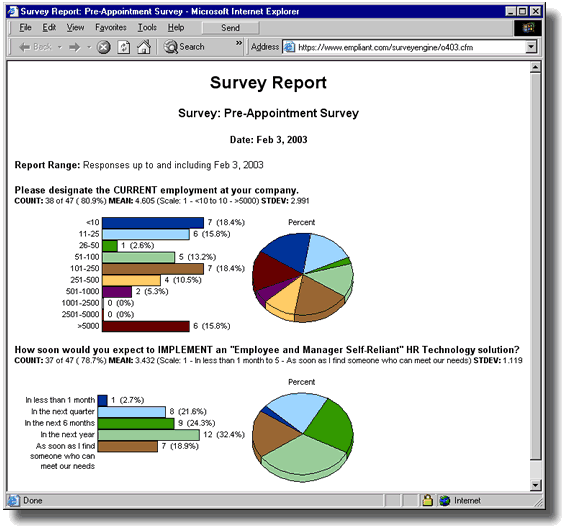Click the yellow 251-500 bar
564x526 pixels.
(131, 280)
